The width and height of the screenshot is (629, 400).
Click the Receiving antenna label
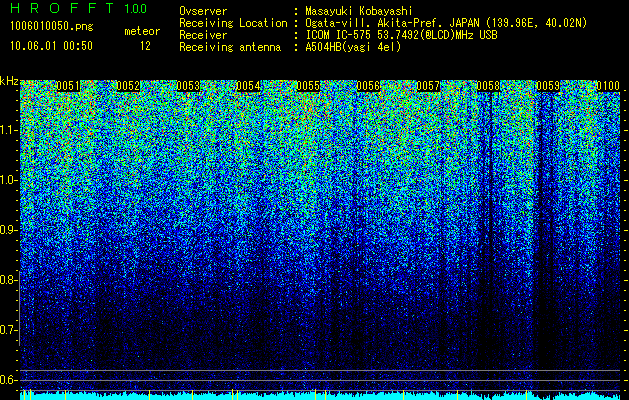click(230, 47)
